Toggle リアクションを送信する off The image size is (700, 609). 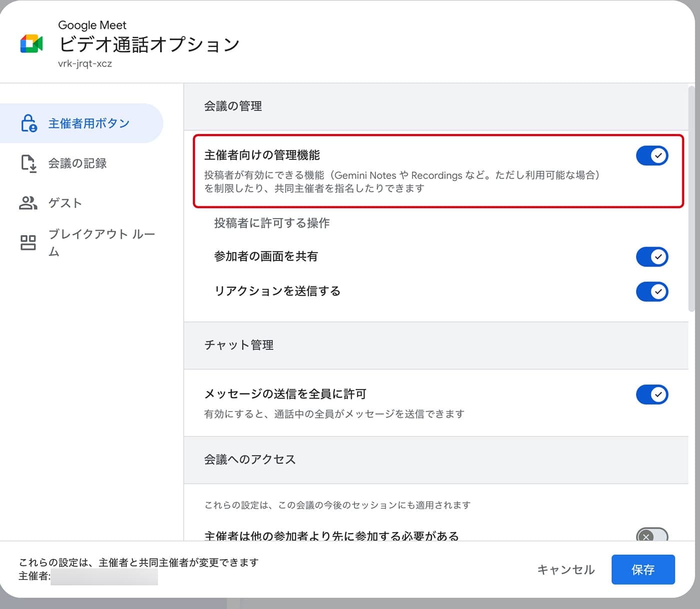point(651,291)
